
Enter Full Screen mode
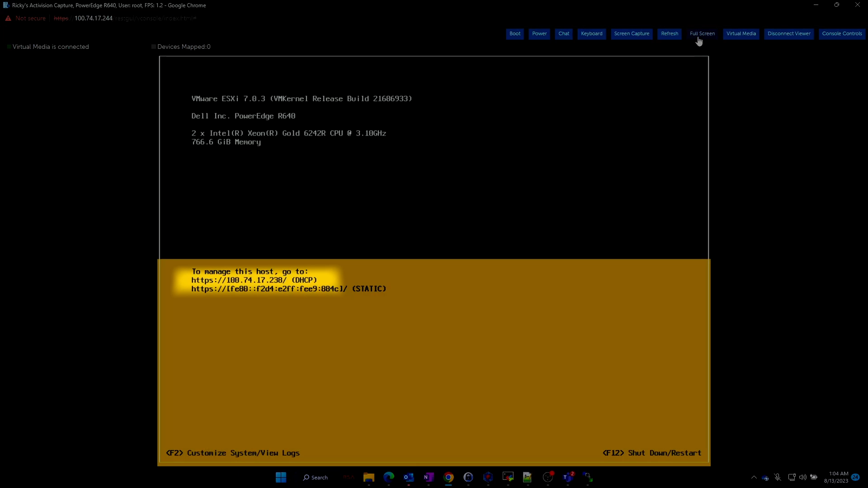pyautogui.click(x=702, y=33)
